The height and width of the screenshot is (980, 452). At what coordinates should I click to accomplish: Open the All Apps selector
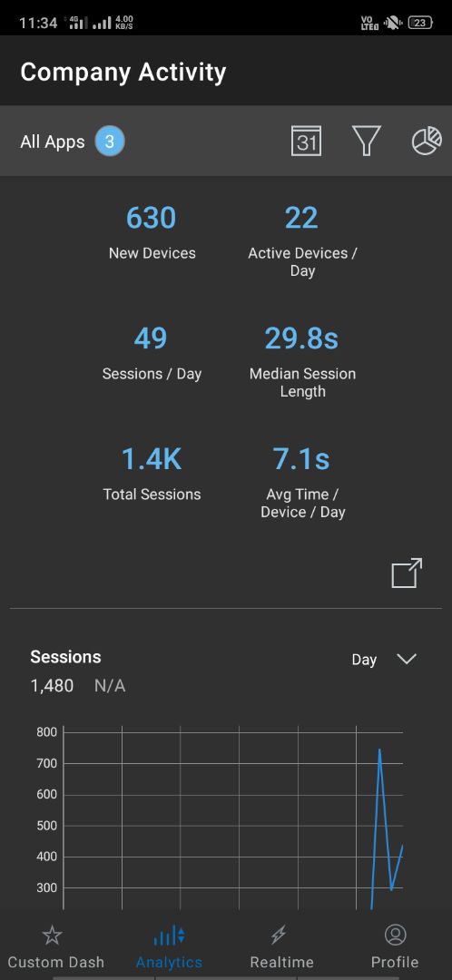coord(72,142)
